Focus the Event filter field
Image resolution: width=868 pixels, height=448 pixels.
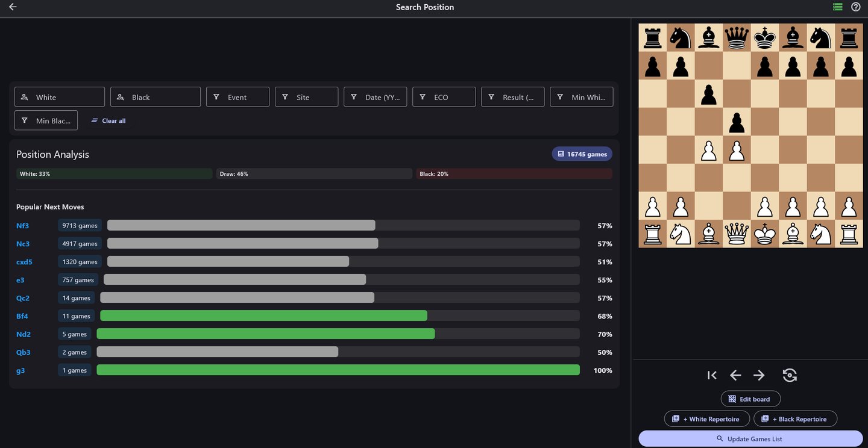[237, 97]
